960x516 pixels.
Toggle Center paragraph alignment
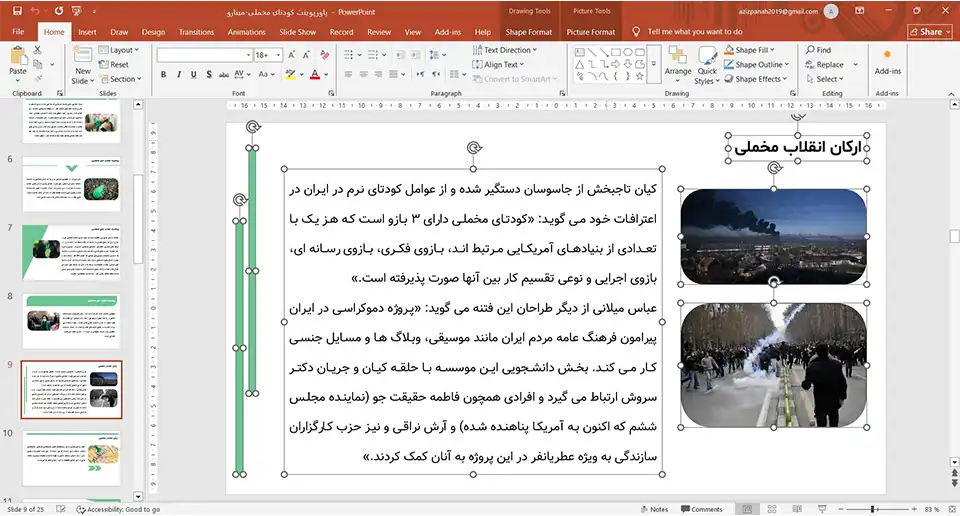[x=363, y=74]
